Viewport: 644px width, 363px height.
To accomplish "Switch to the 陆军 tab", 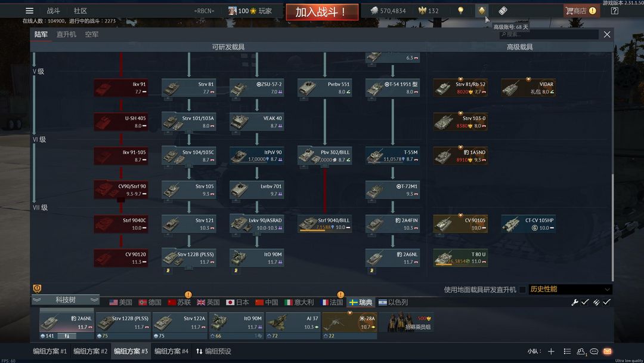I will coord(41,34).
